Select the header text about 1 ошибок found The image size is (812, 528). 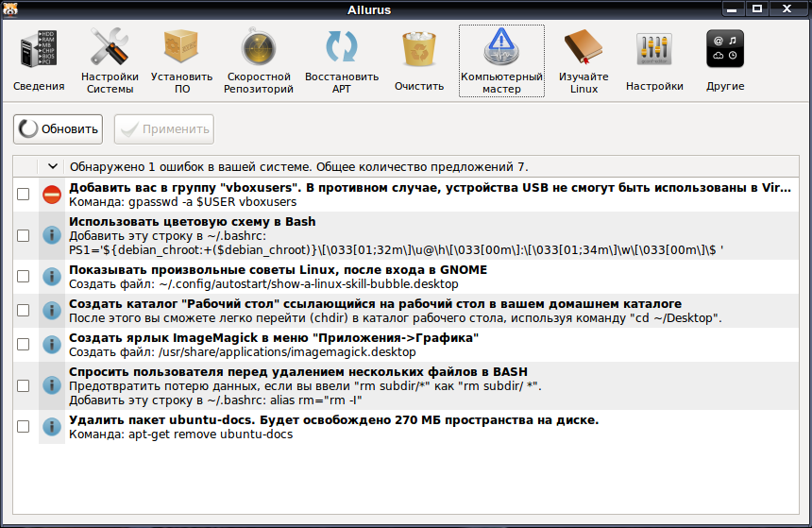(298, 167)
